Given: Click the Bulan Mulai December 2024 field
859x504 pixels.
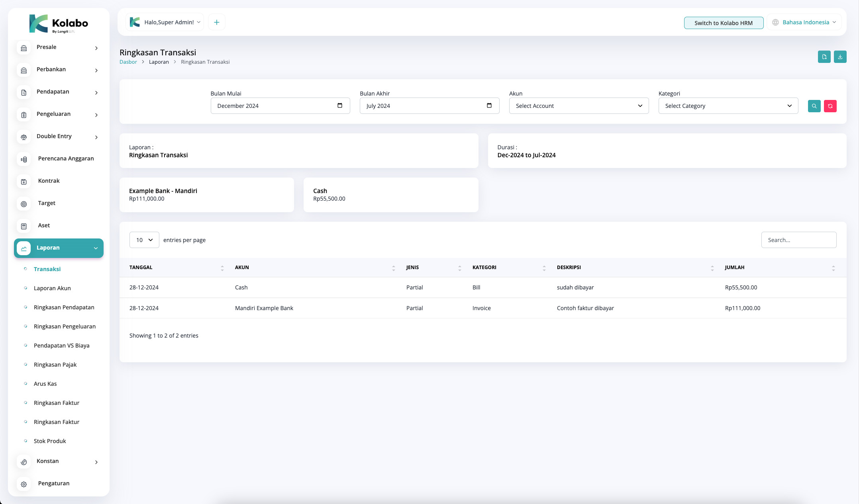Looking at the screenshot, I should pos(280,106).
